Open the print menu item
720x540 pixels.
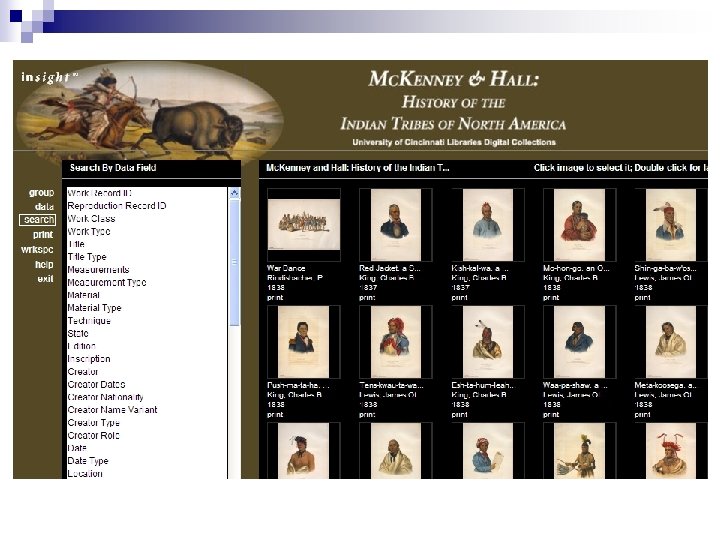tap(43, 235)
